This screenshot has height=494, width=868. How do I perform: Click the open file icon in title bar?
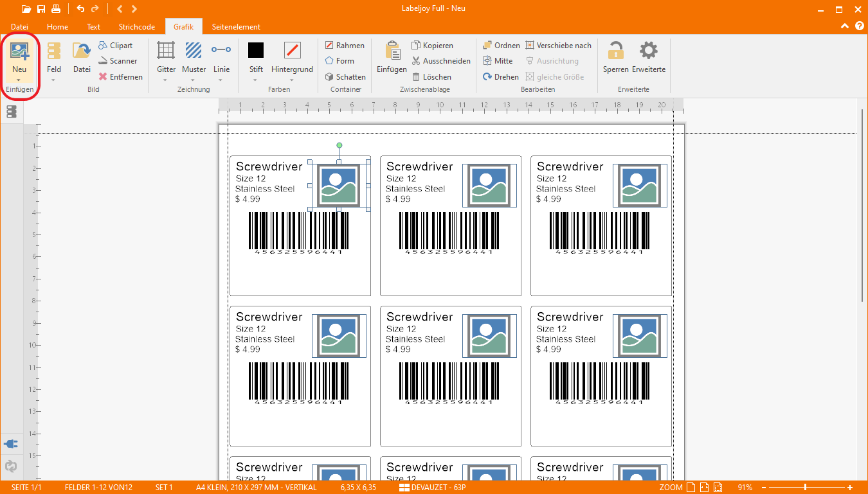click(x=26, y=8)
